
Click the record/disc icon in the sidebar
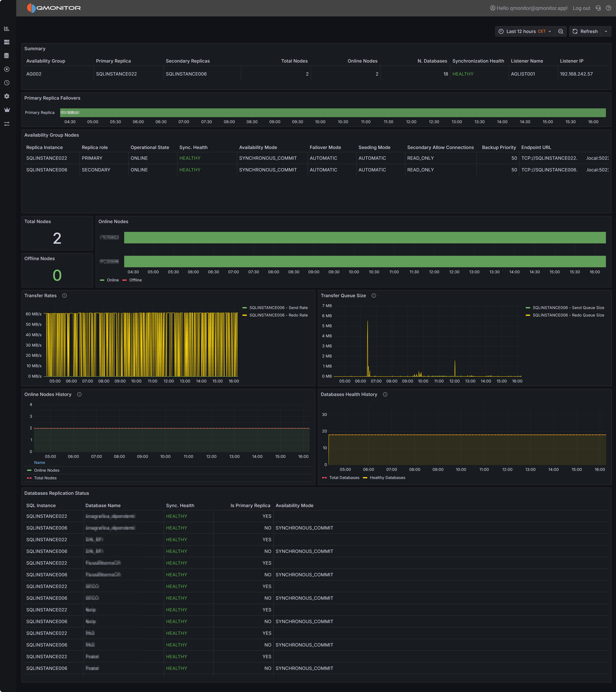click(x=7, y=69)
